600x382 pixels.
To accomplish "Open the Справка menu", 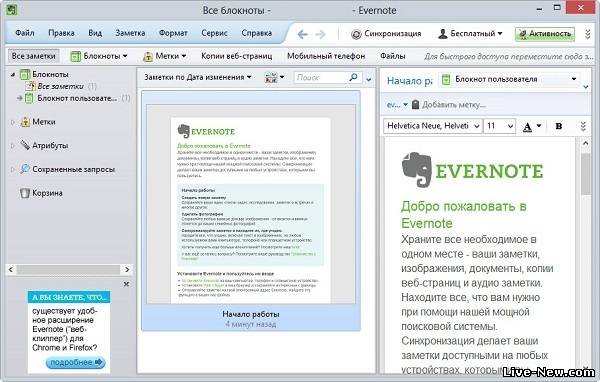I will [x=256, y=33].
